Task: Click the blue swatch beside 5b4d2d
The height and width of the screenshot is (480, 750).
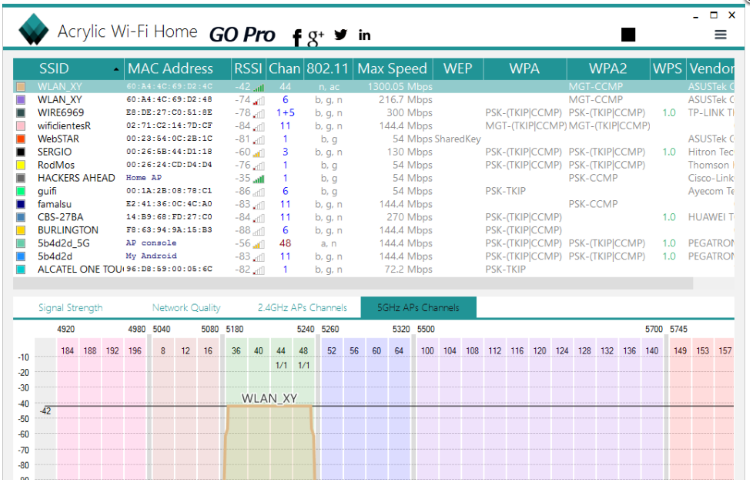Action: click(x=21, y=256)
